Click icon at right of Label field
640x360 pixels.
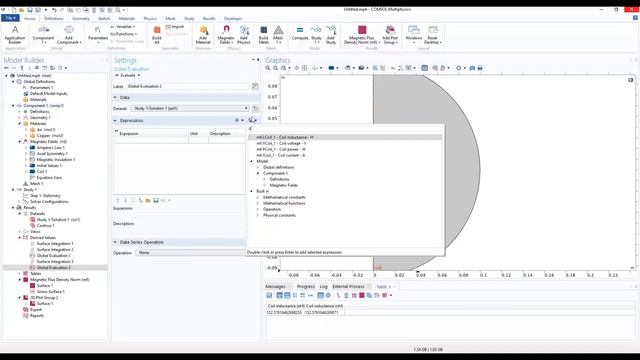255,86
